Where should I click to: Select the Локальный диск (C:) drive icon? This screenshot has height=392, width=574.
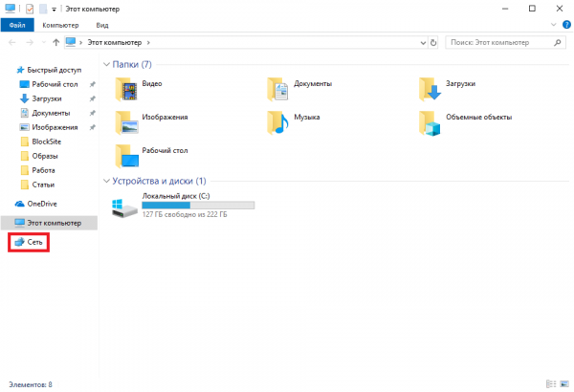tap(124, 207)
